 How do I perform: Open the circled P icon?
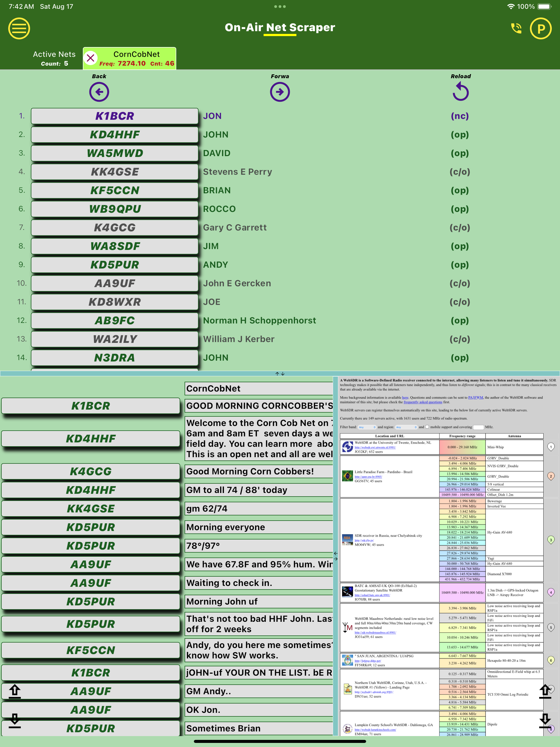(x=541, y=28)
